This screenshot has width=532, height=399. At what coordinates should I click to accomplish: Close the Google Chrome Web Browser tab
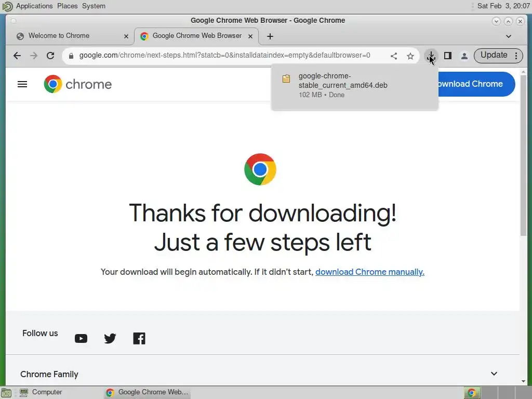(250, 36)
